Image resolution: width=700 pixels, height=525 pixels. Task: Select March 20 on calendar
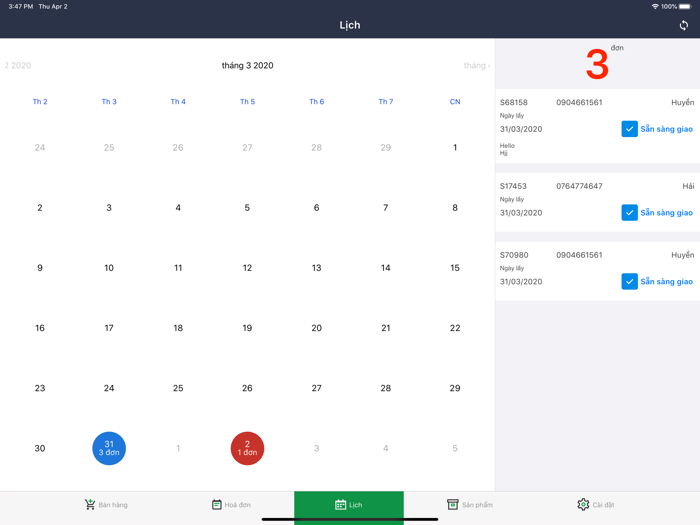pos(317,328)
